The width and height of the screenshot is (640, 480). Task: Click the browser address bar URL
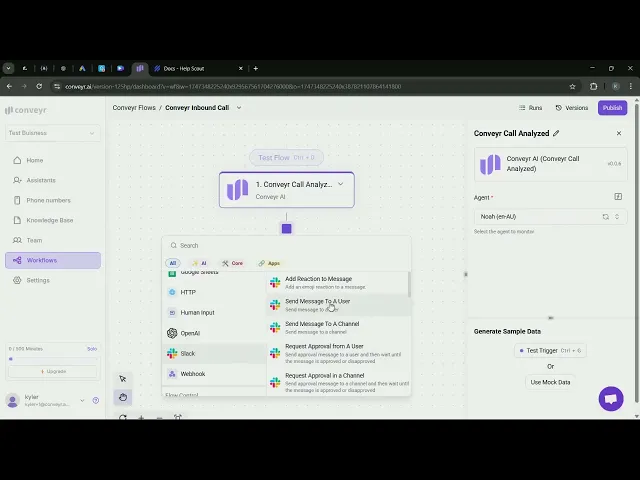point(233,87)
